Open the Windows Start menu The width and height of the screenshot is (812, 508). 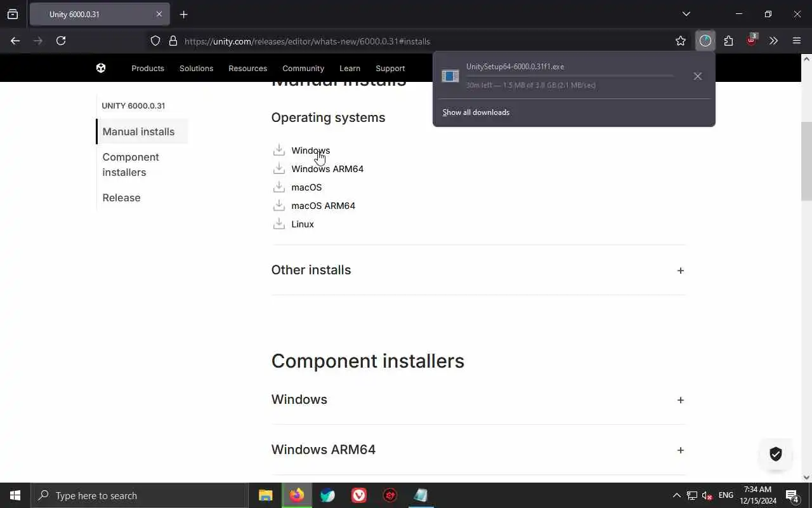pyautogui.click(x=15, y=495)
